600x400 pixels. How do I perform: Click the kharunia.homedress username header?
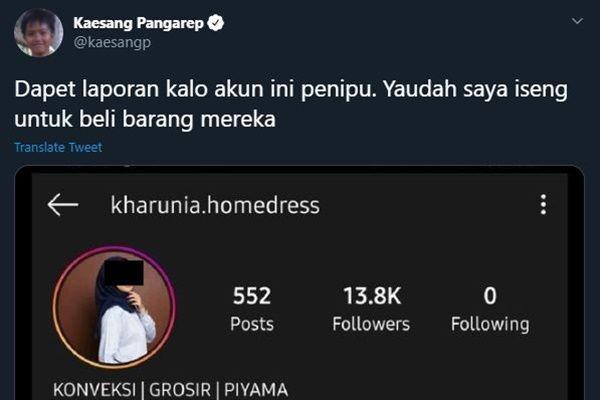215,205
